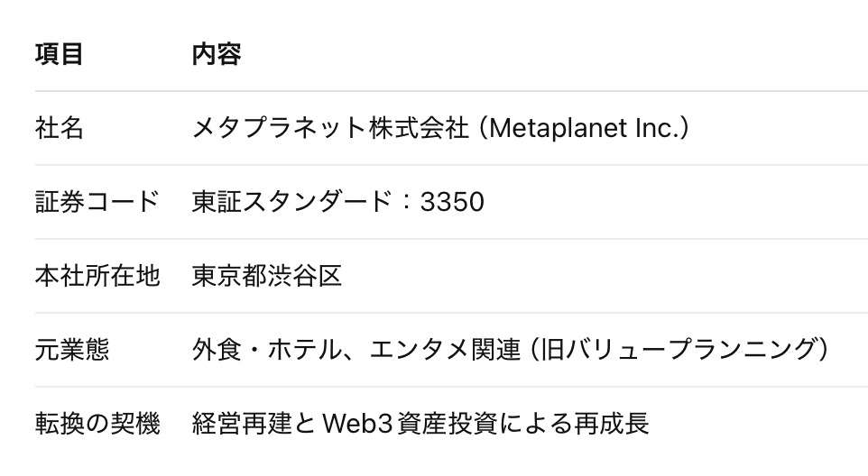This screenshot has height=476, width=868.
Task: Click the 経営再建 text in last row
Action: pyautogui.click(x=241, y=424)
